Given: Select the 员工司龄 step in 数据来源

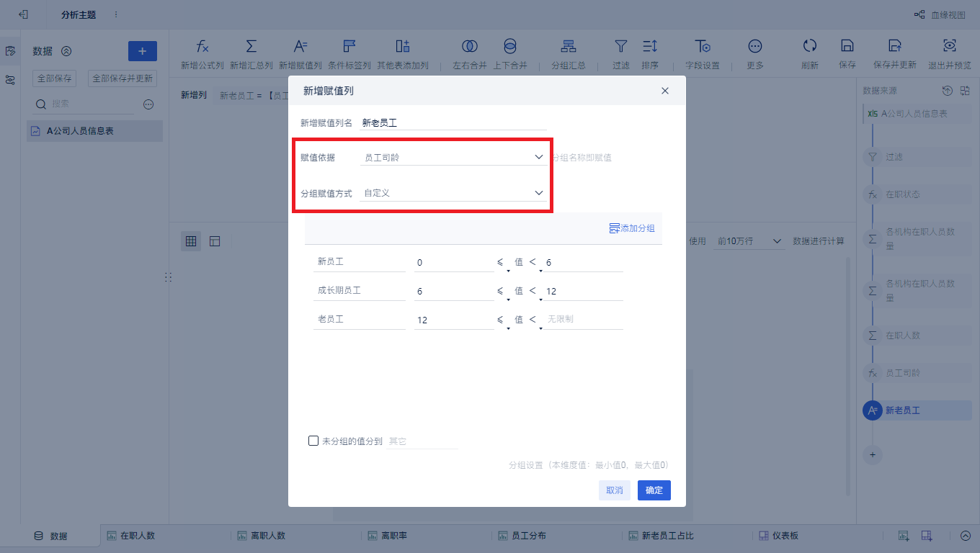Looking at the screenshot, I should pos(917,373).
